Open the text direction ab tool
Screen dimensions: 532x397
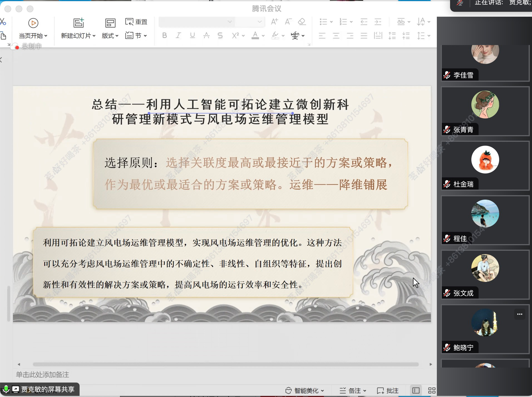coord(401,22)
